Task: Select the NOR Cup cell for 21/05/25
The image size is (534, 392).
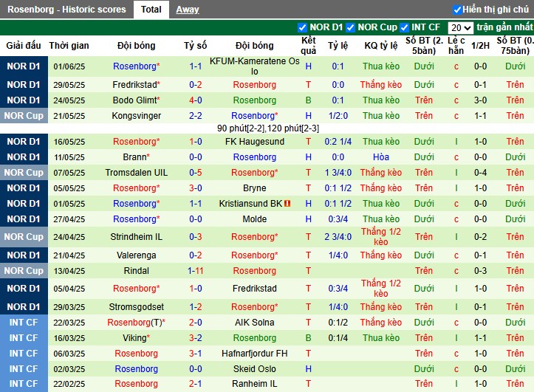Action: (x=24, y=116)
